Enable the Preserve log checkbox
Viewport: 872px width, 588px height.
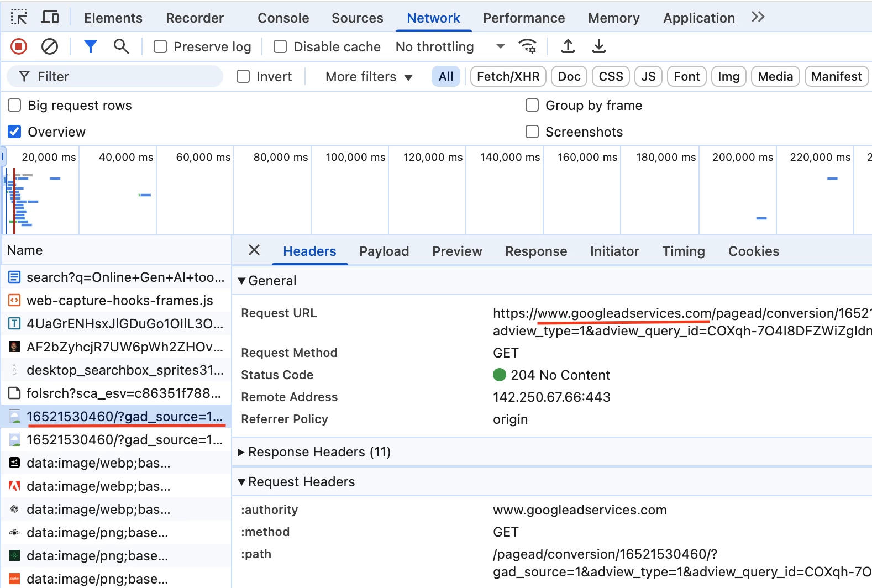pos(160,46)
